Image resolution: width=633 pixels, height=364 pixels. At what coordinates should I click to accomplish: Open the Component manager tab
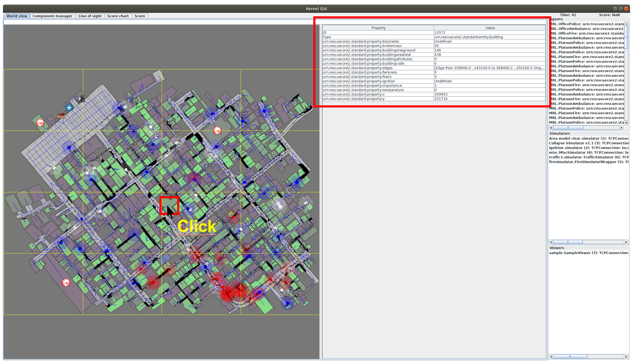click(53, 16)
